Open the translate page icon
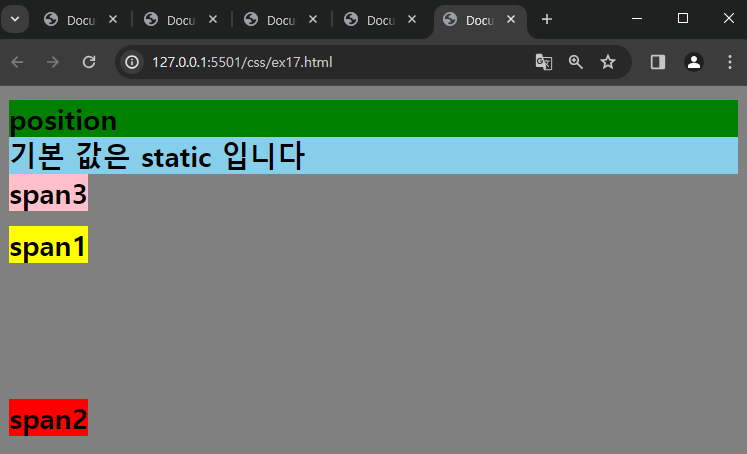747x454 pixels. 544,62
